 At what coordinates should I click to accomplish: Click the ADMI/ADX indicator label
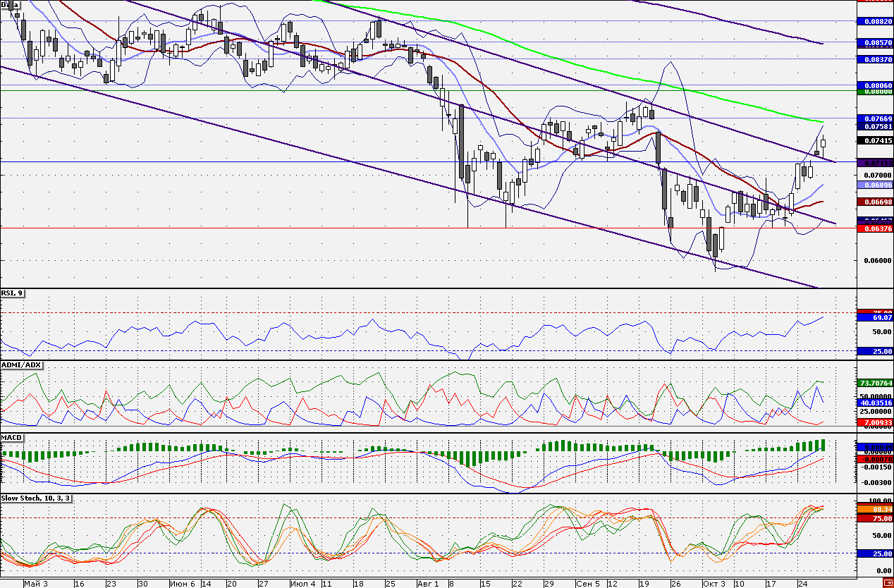click(x=23, y=365)
